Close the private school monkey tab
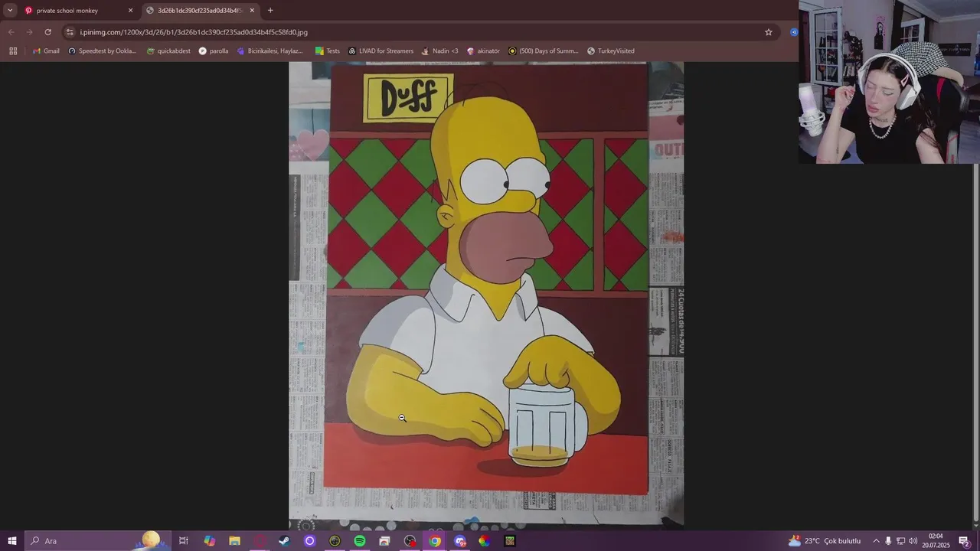 [x=130, y=11]
